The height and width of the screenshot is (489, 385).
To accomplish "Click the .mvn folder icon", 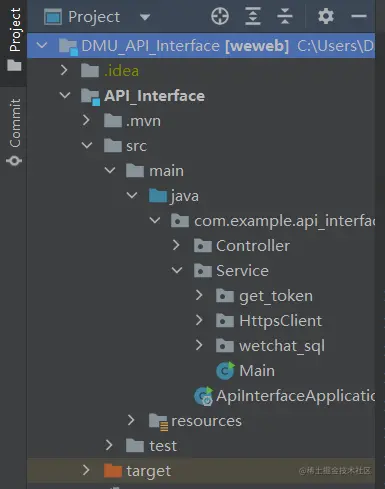I will pos(113,120).
